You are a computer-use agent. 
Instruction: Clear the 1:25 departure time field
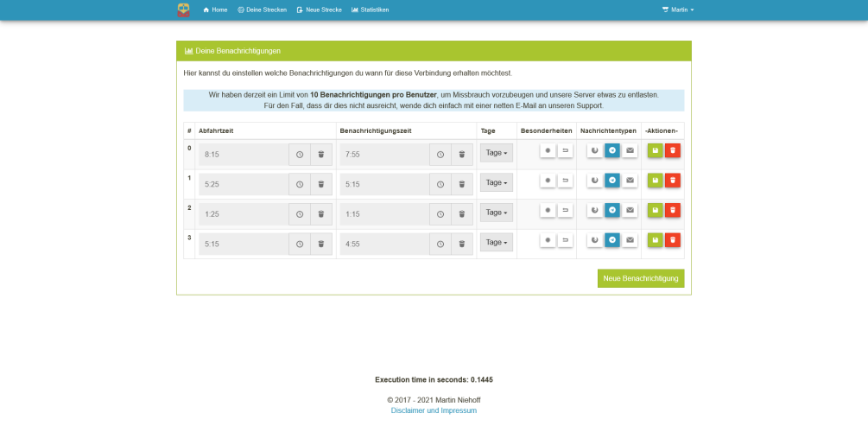321,214
